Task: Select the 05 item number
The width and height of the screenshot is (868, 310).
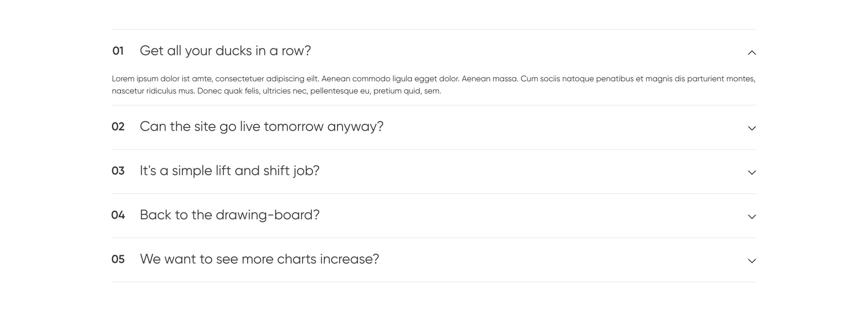Action: click(x=118, y=259)
